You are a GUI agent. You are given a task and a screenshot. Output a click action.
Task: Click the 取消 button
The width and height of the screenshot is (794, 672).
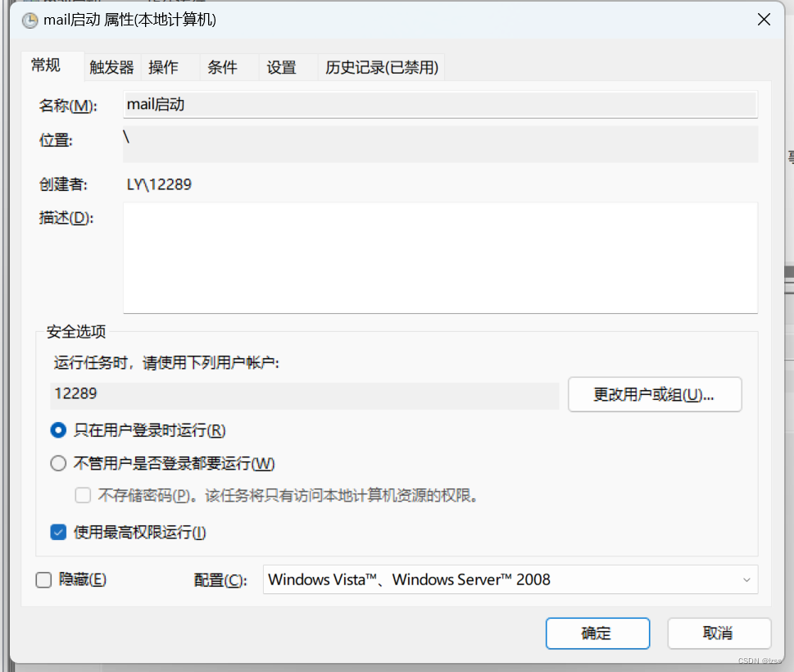click(719, 633)
